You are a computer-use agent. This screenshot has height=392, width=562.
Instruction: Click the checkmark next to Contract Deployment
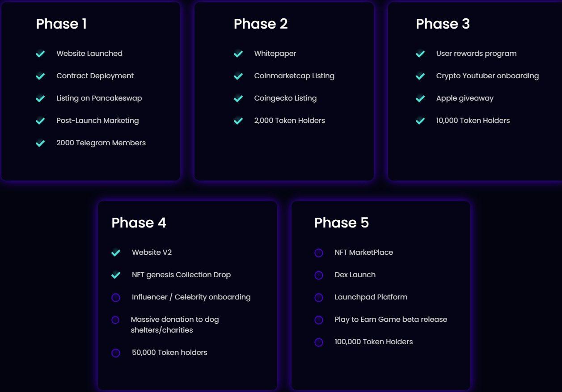click(x=40, y=76)
